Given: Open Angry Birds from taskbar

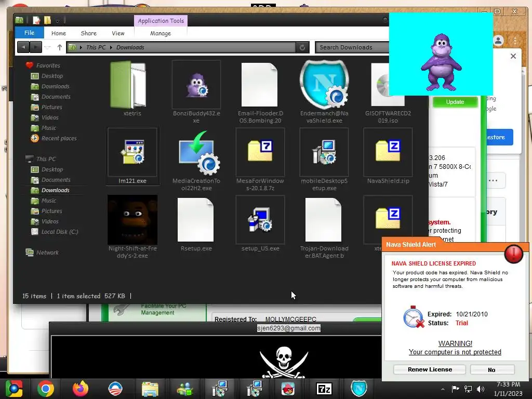Looking at the screenshot, I should 288,389.
